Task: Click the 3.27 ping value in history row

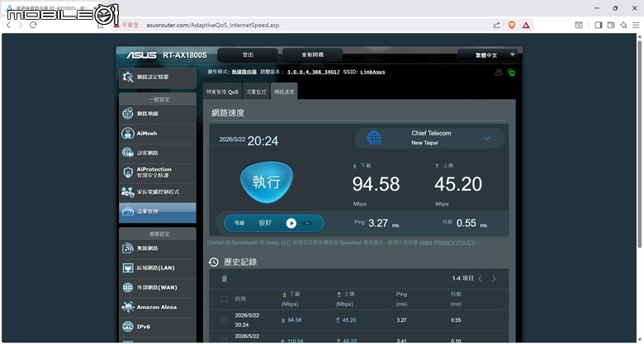Action: point(402,320)
